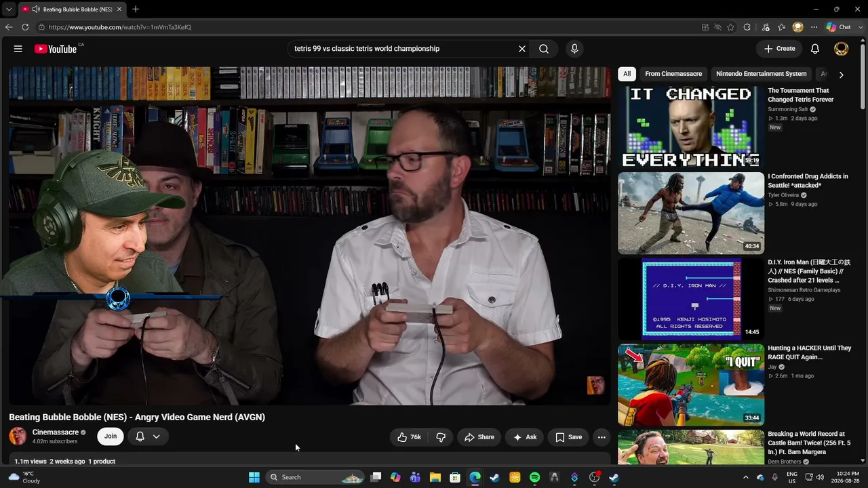868x488 pixels.
Task: Start voice search with the microphone
Action: 574,49
